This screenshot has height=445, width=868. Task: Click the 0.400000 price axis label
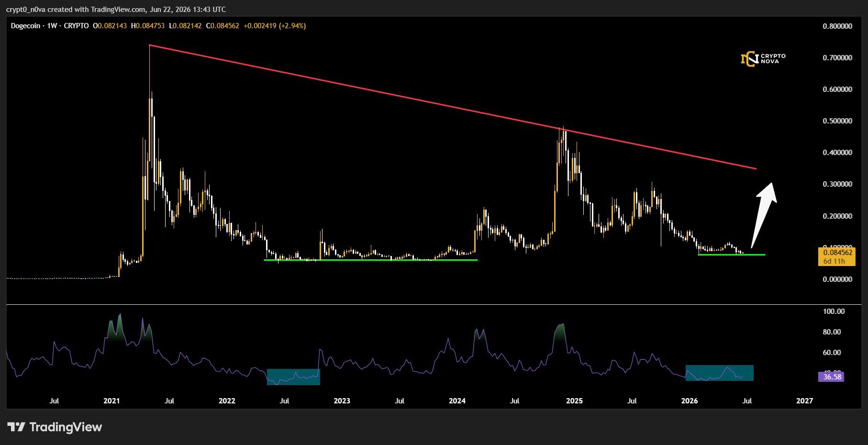tap(837, 153)
